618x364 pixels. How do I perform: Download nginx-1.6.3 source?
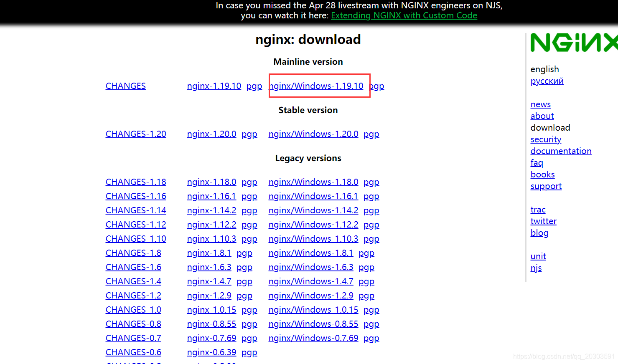click(209, 267)
